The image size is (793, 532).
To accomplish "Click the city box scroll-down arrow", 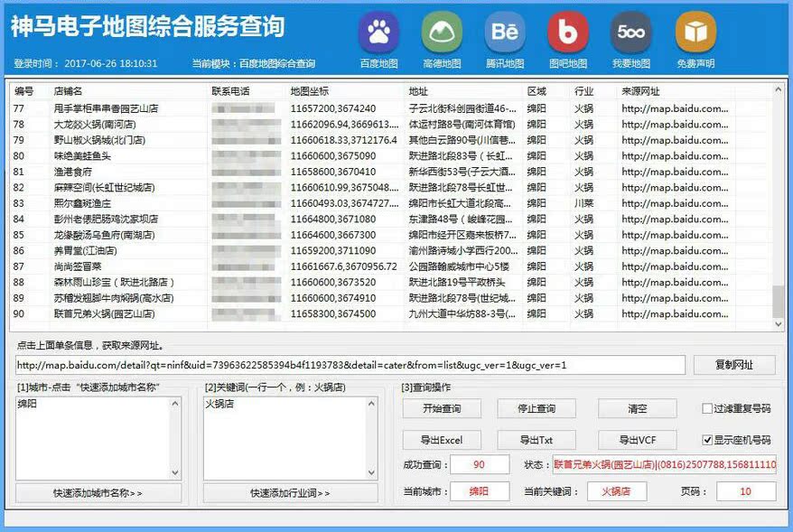I will tap(175, 472).
